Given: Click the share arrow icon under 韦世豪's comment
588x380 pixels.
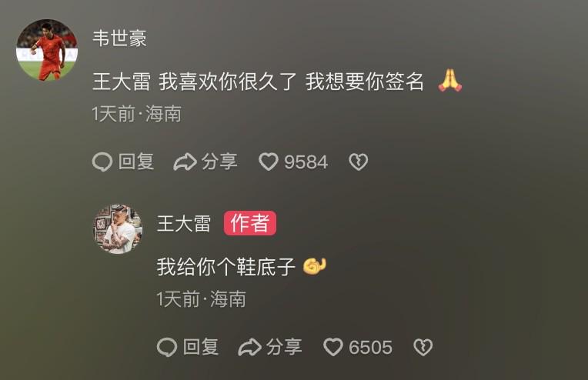Looking at the screenshot, I should pyautogui.click(x=185, y=162).
